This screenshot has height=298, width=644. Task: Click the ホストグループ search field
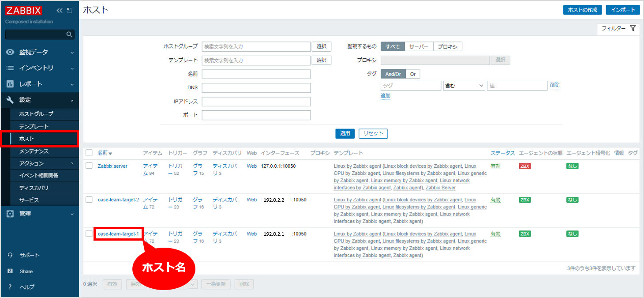(256, 46)
